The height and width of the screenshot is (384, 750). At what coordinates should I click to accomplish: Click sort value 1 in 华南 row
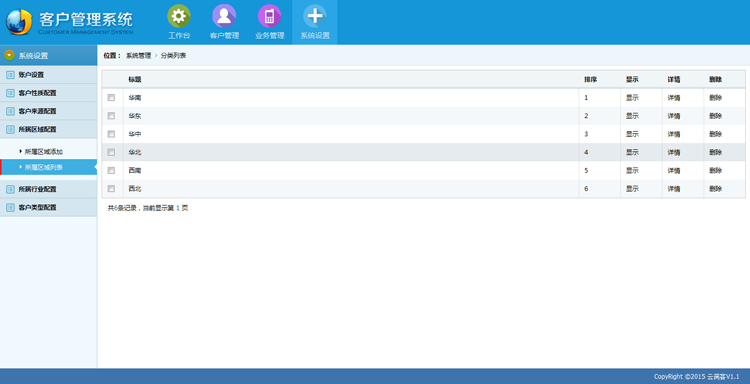[x=586, y=98]
